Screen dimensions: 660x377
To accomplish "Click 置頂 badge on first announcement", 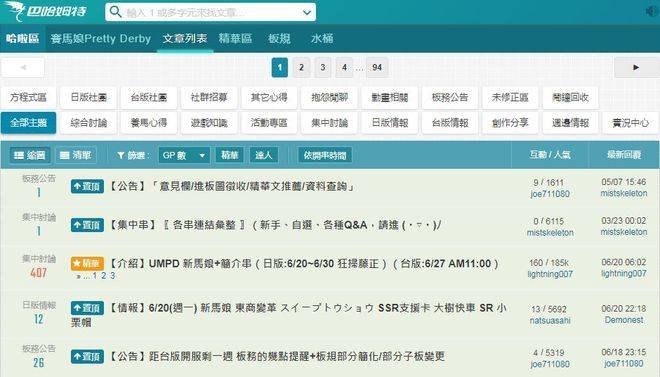I will click(87, 186).
